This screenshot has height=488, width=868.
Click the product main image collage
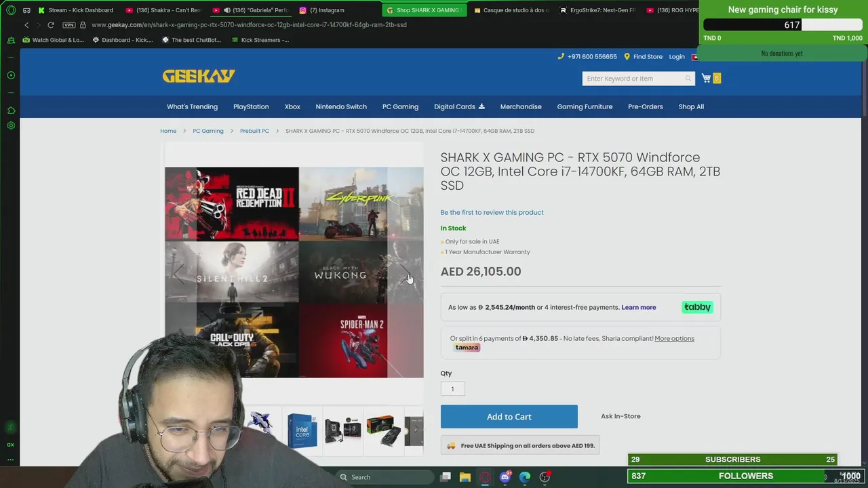click(294, 272)
